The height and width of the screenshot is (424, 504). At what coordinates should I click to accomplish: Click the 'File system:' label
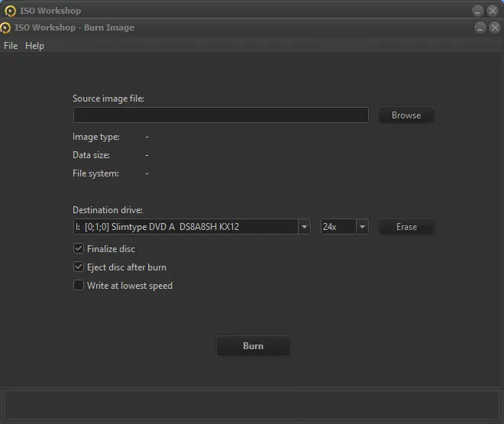point(95,173)
